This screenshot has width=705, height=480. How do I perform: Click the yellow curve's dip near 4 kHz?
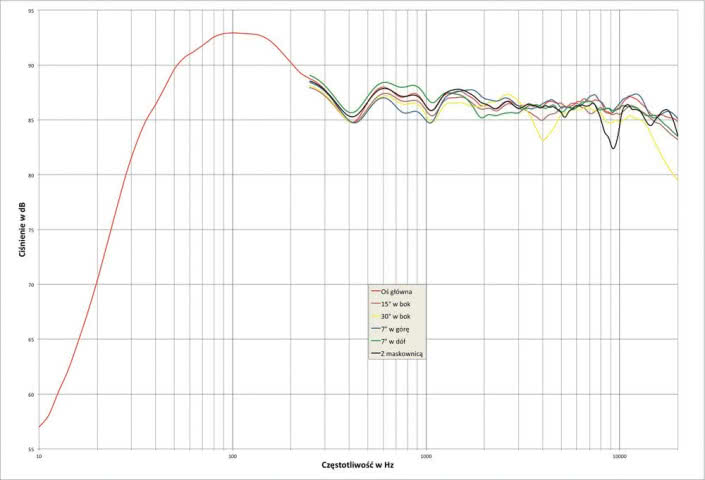[544, 141]
